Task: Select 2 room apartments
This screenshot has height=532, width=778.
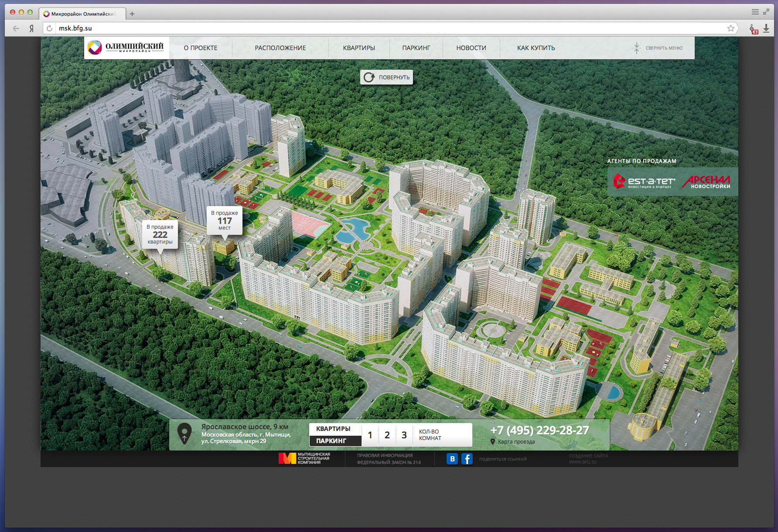Action: (x=387, y=435)
